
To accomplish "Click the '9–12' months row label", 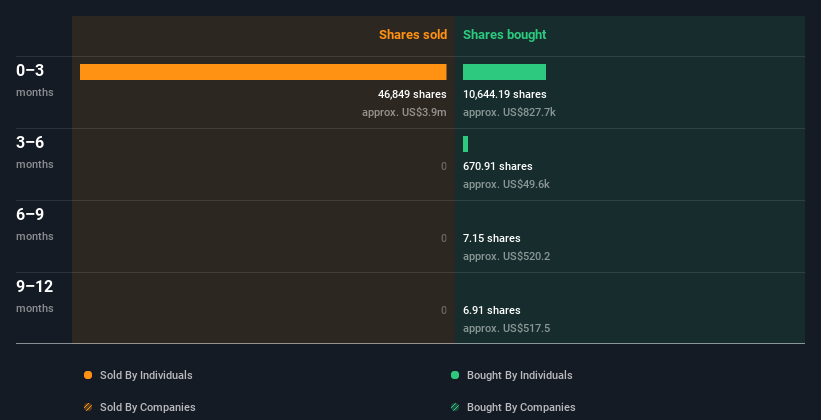I will [x=35, y=286].
